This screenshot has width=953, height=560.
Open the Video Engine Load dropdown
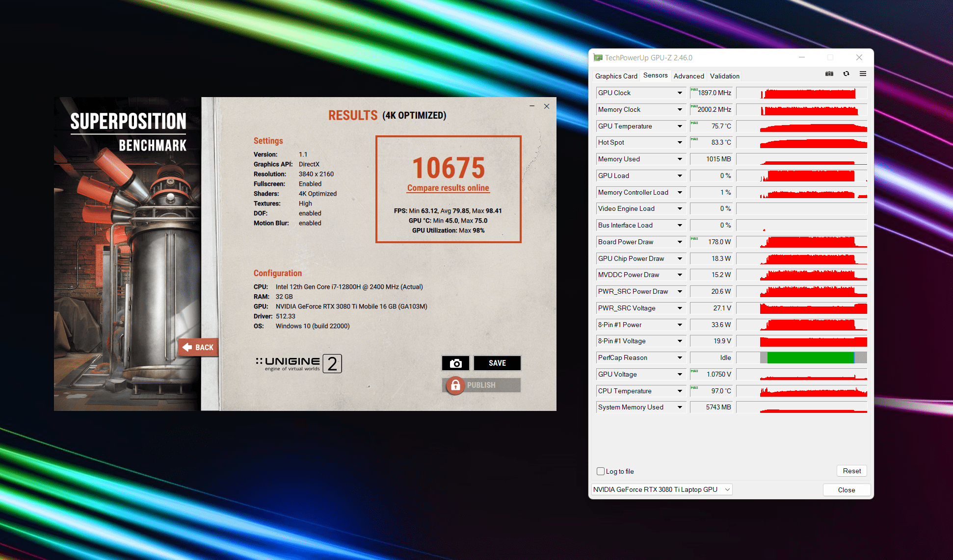(x=680, y=208)
